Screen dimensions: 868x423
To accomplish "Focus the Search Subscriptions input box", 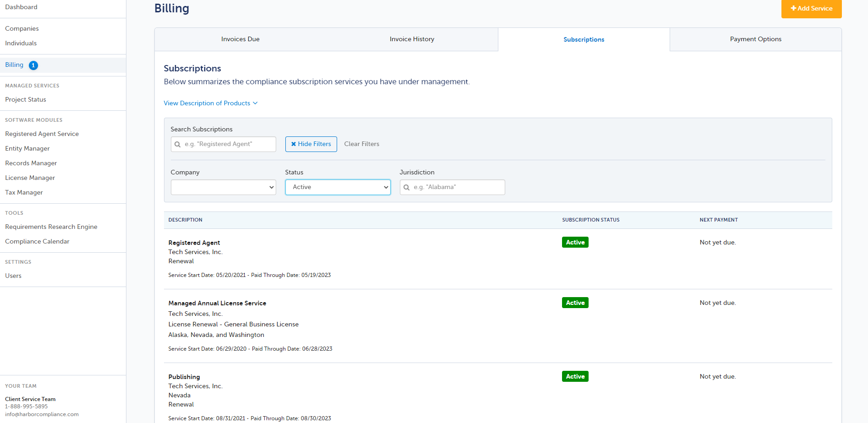I will [x=228, y=144].
